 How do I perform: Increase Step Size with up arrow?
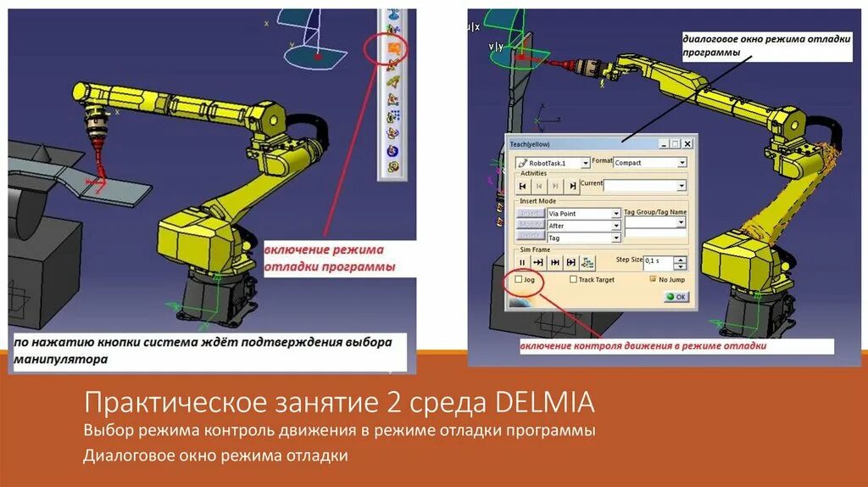[681, 260]
